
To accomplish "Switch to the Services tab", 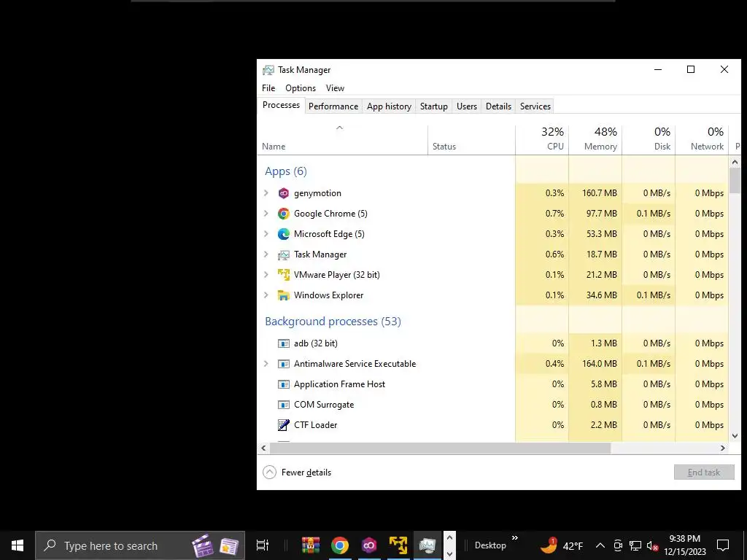I will pyautogui.click(x=535, y=106).
